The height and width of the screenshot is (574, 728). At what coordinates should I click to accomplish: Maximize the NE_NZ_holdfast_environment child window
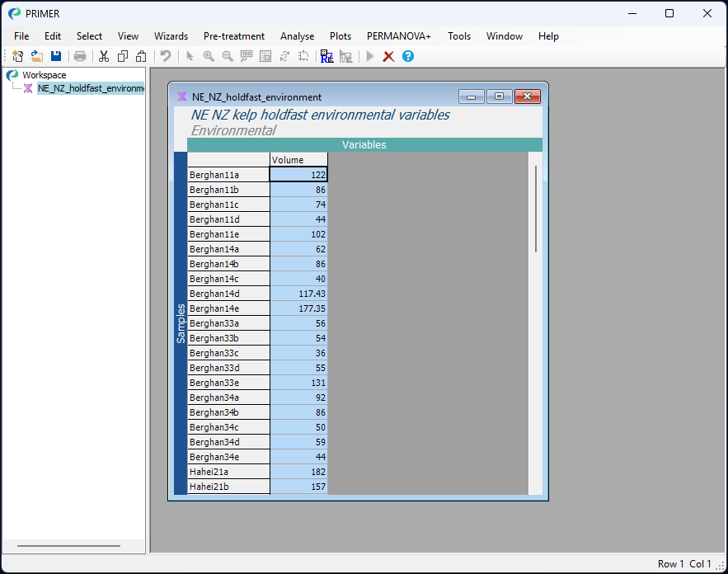pyautogui.click(x=499, y=96)
